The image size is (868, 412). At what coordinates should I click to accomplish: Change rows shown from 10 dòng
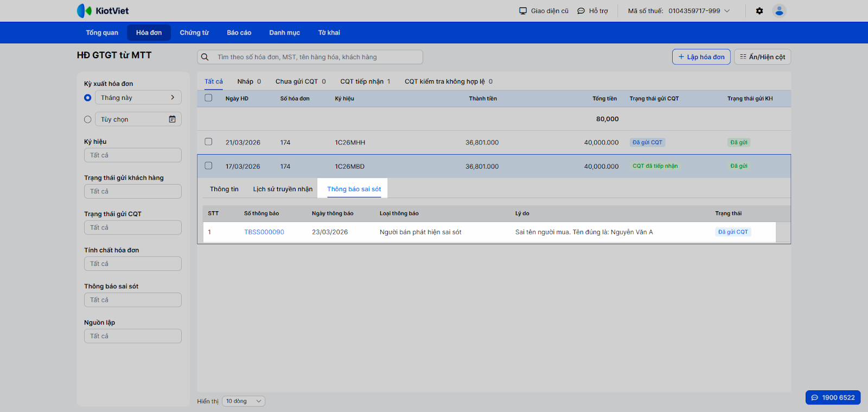[244, 401]
